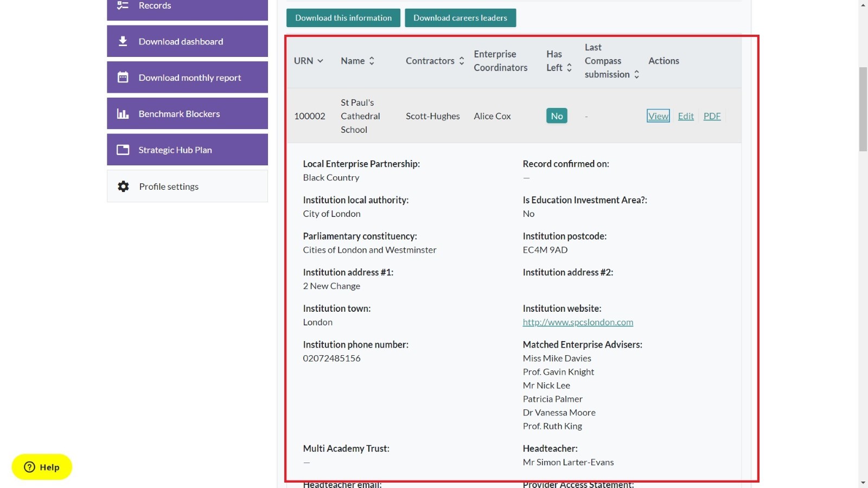The height and width of the screenshot is (488, 868).
Task: Click Cities of London and Westminster text
Action: tap(369, 250)
